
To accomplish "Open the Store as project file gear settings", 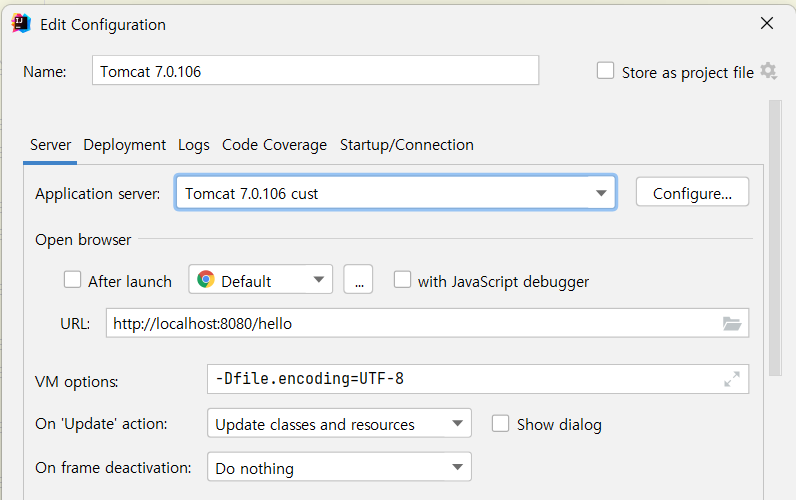I will pos(768,71).
